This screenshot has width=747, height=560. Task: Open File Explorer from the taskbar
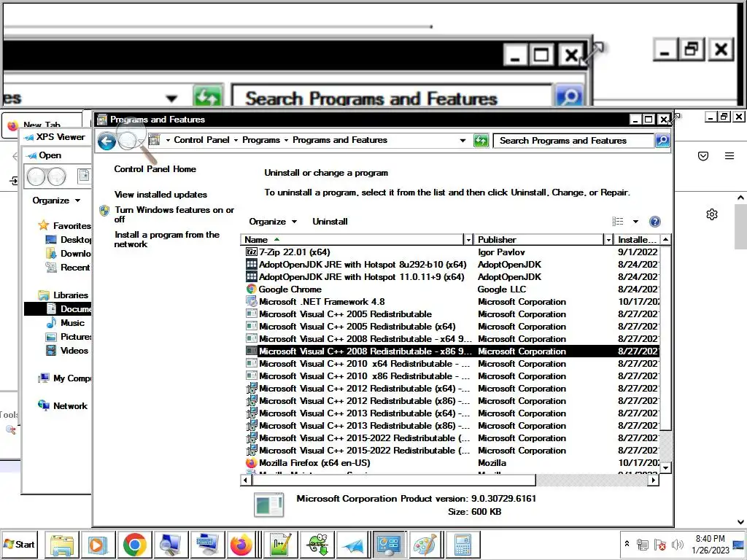coord(62,544)
